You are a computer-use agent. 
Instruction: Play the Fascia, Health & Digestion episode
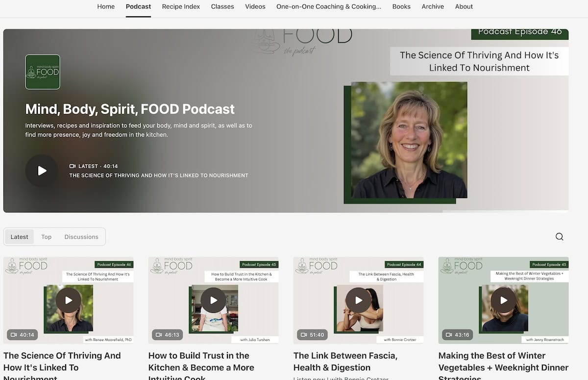(x=358, y=300)
